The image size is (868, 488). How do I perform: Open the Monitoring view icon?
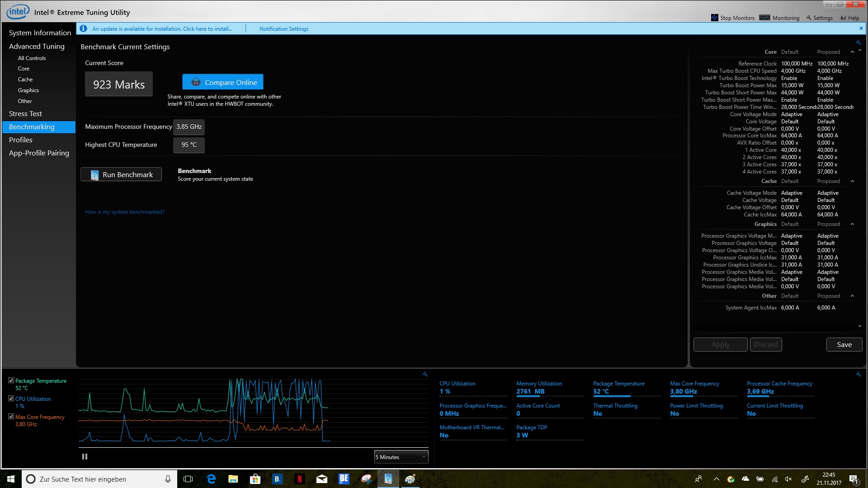pos(764,18)
